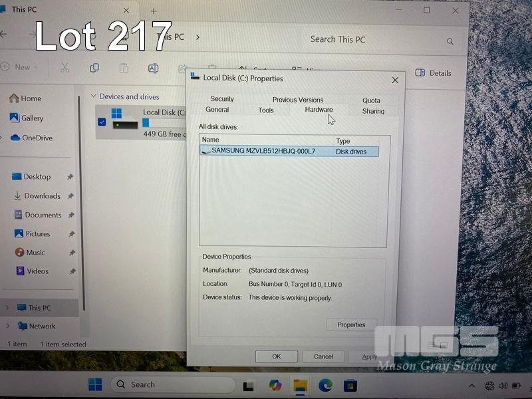Viewport: 532px width, 399px height.
Task: Open the Previous Versions tab
Action: coord(297,100)
